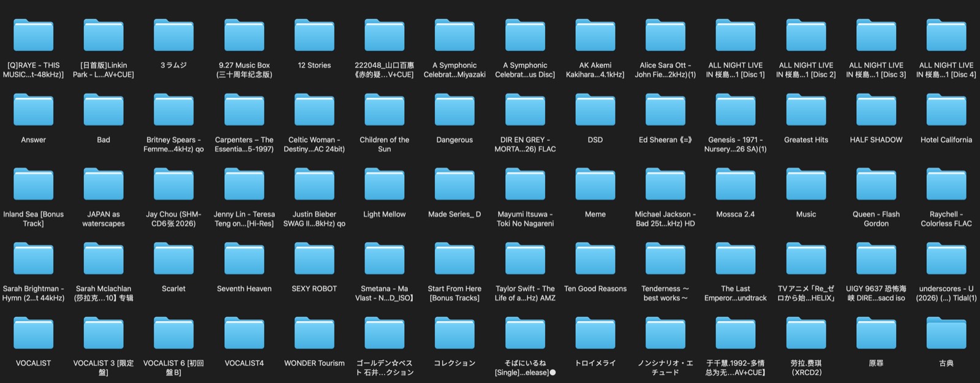Image resolution: width=980 pixels, height=383 pixels.
Task: Select the 'ALL NIGHT LIVE' Disc 1 folder label
Action: coord(736,70)
